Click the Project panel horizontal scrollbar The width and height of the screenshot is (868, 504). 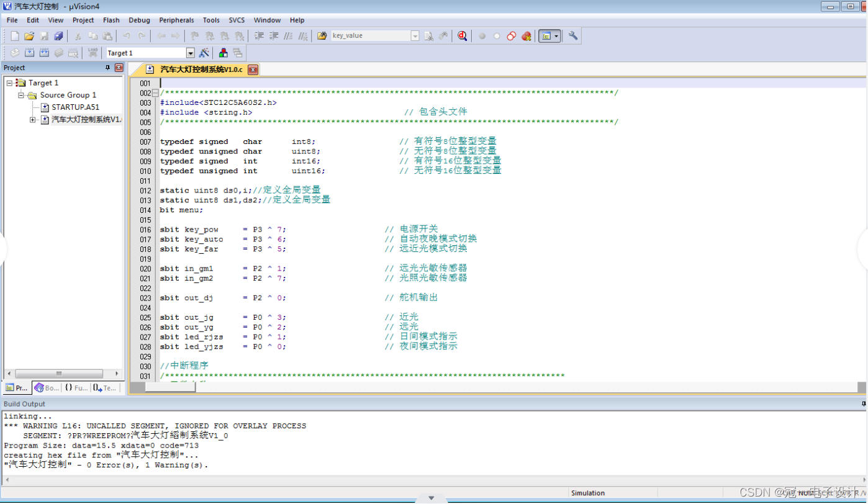60,374
